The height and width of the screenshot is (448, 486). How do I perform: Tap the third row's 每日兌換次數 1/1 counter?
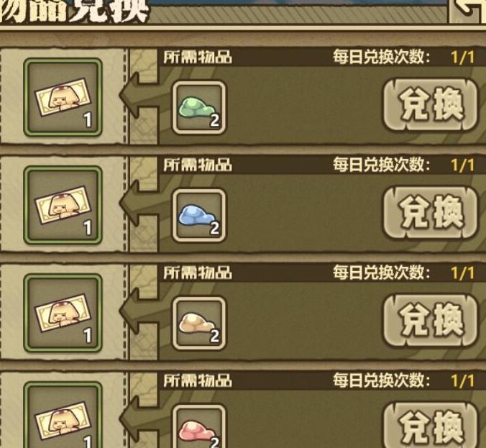pyautogui.click(x=403, y=273)
